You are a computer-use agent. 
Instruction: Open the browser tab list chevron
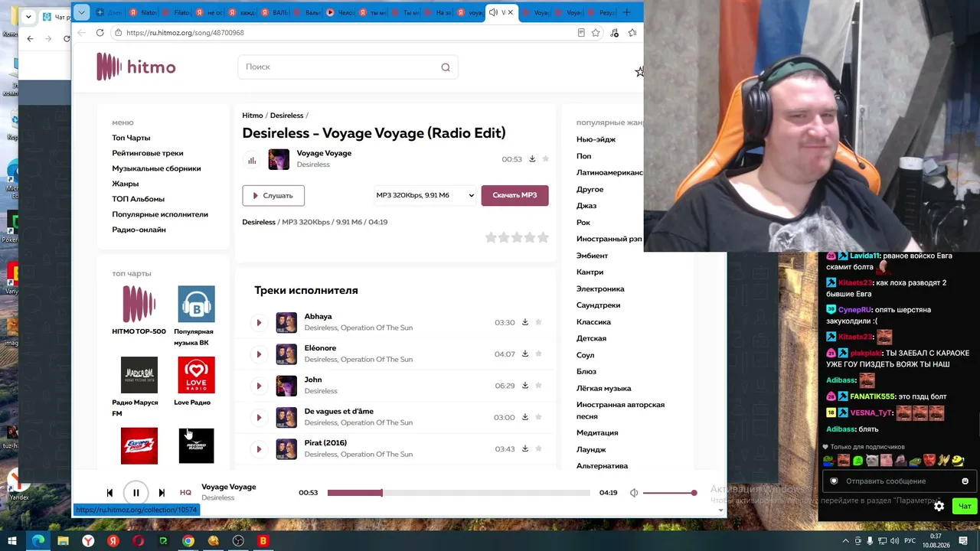tap(81, 12)
